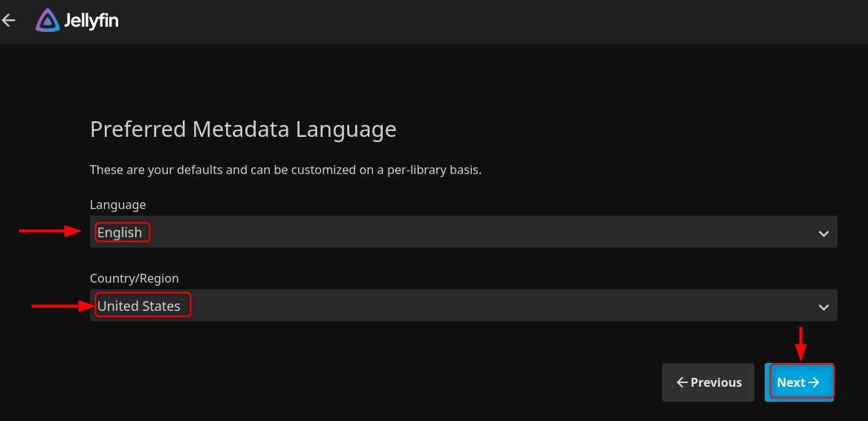868x421 pixels.
Task: Click the right arrow icon inside Next
Action: coord(814,382)
